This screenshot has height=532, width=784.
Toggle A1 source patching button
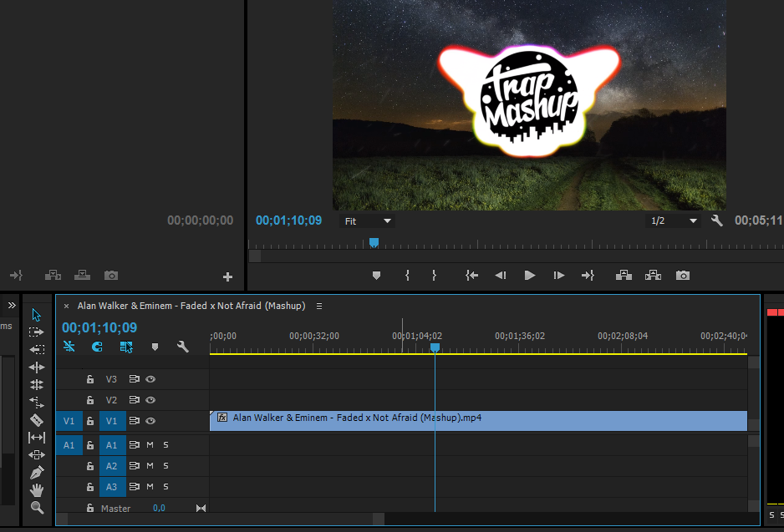pyautogui.click(x=69, y=445)
